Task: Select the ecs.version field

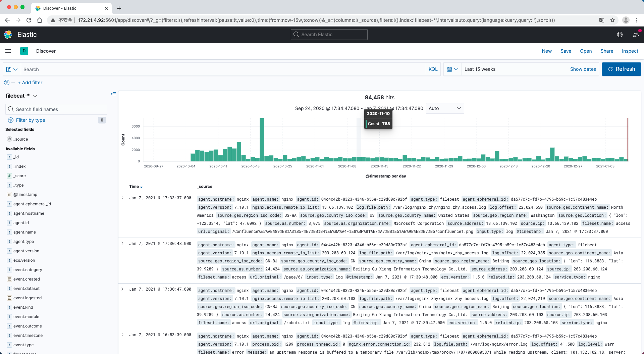Action: (x=24, y=260)
